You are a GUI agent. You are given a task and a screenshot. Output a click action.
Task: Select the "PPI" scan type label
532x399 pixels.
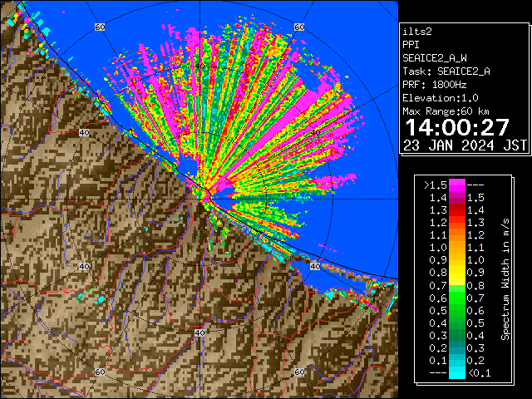click(x=411, y=45)
